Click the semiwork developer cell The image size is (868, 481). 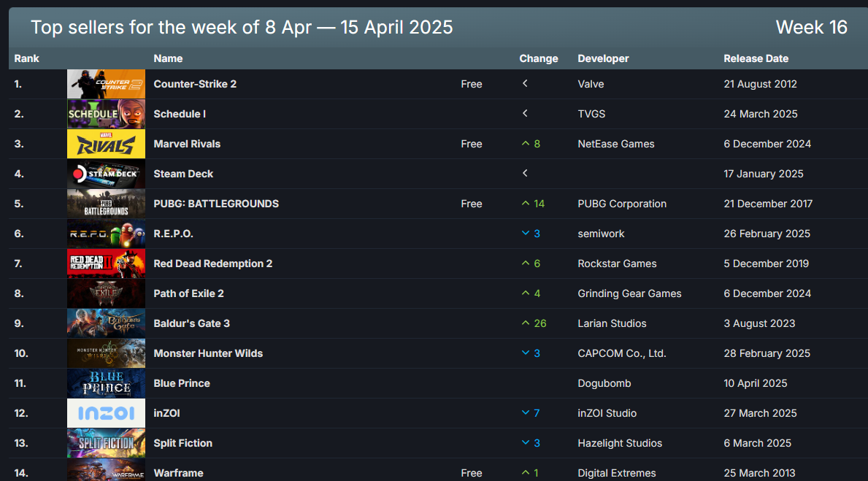601,234
